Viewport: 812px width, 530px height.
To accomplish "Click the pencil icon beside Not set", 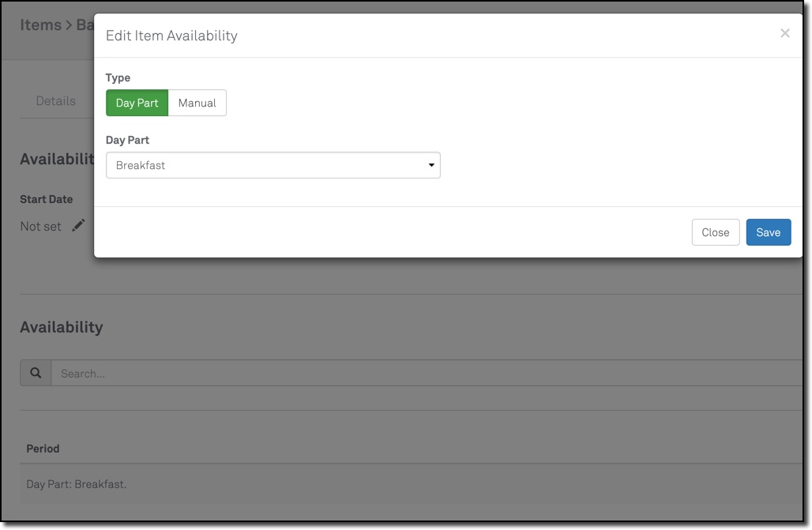I will (x=78, y=226).
